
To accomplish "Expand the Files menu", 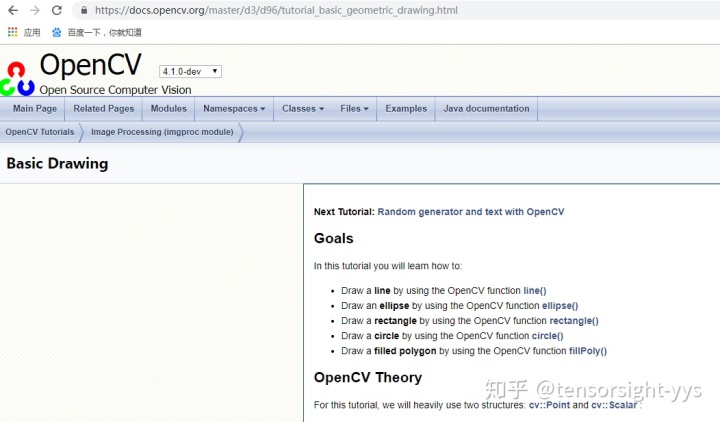I will [354, 109].
